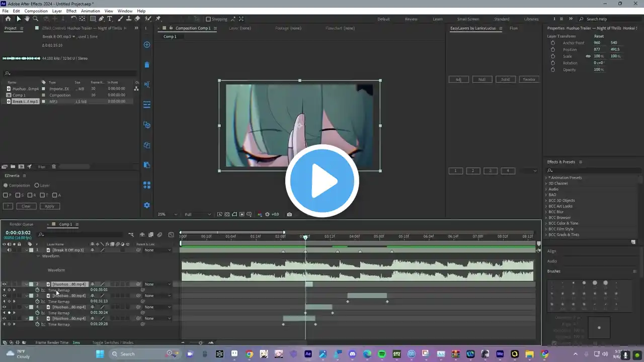Select the Layer radio button in EZInertia
The image size is (644, 362).
coord(37,186)
